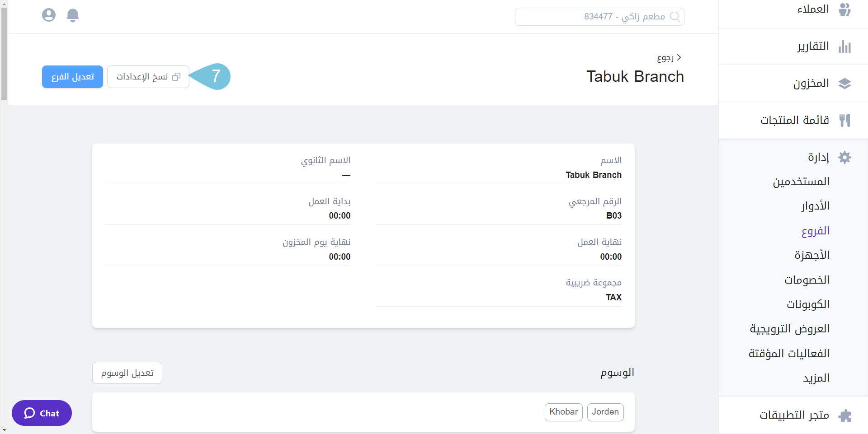This screenshot has width=868, height=434.
Task: Click the تعديل الفرع (Edit Branch) button
Action: [x=72, y=77]
